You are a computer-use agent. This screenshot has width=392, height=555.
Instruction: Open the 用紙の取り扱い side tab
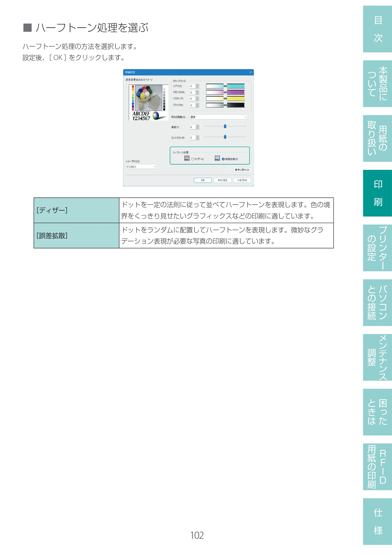click(x=377, y=138)
